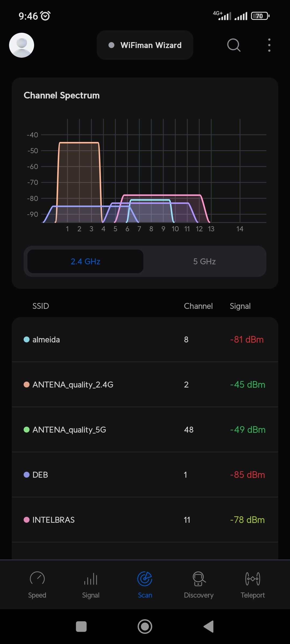Tap the search magnifier icon
Image resolution: width=290 pixels, height=644 pixels.
(x=234, y=45)
